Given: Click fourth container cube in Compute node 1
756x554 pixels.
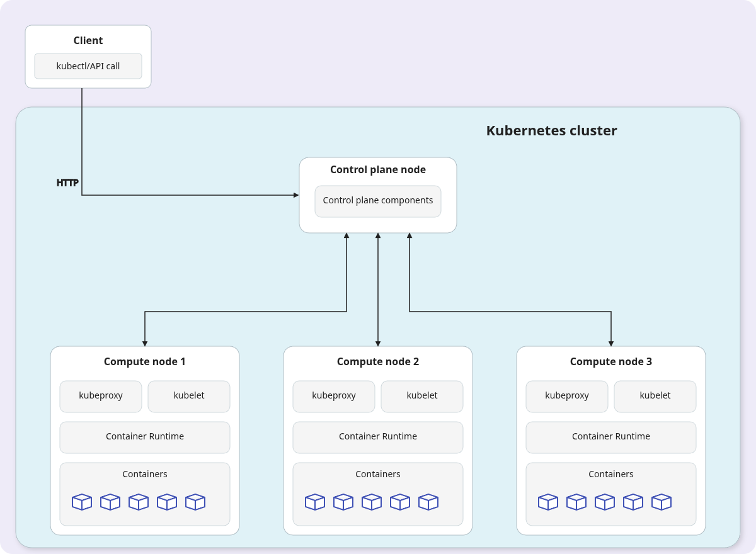Looking at the screenshot, I should coord(167,502).
